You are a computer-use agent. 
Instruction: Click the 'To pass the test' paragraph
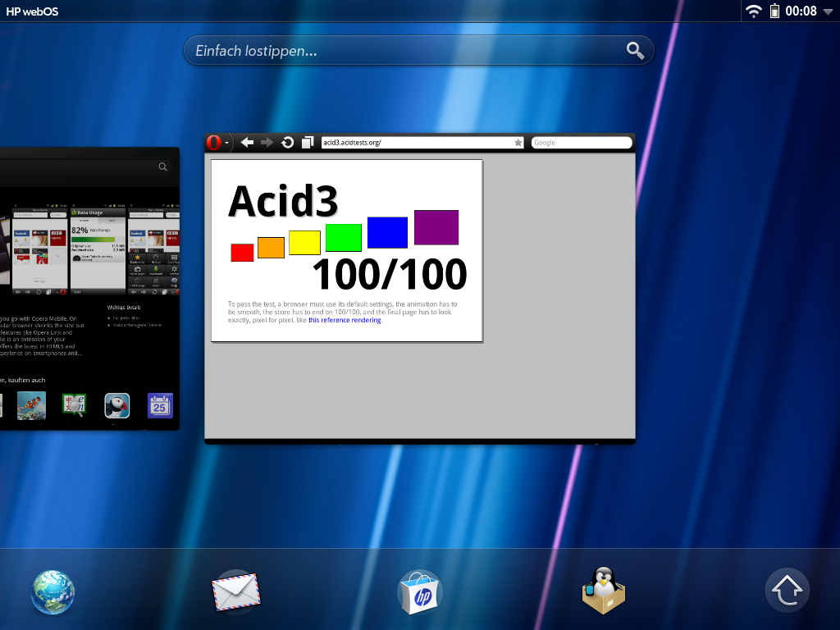point(342,313)
